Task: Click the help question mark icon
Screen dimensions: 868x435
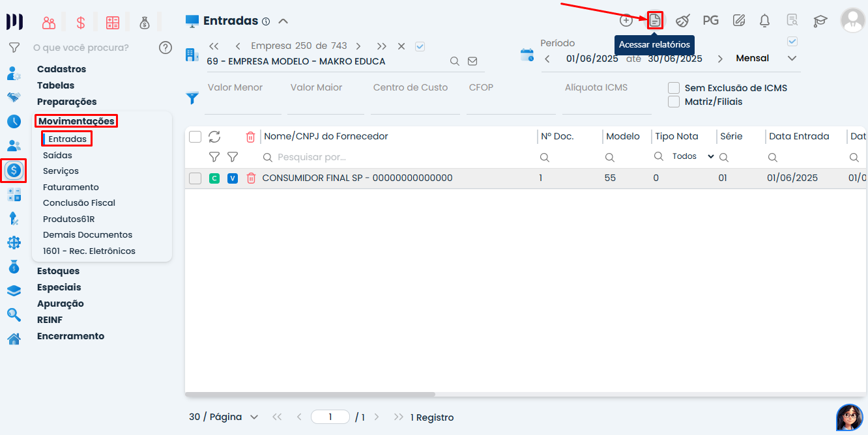Action: [x=166, y=48]
